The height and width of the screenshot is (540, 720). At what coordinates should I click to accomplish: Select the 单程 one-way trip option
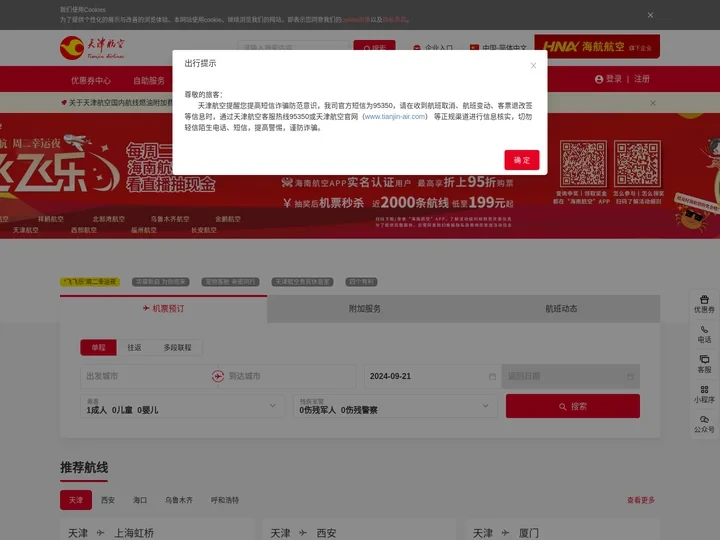98,348
